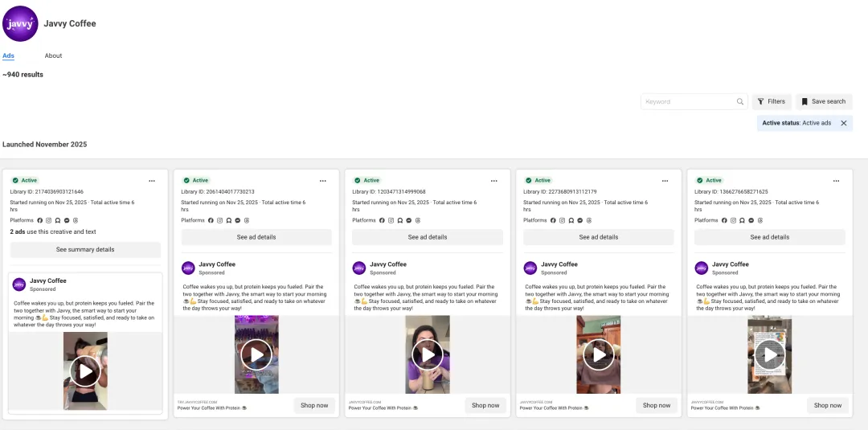The image size is (868, 430).
Task: Open three-dot menu on second ad card
Action: 323,181
